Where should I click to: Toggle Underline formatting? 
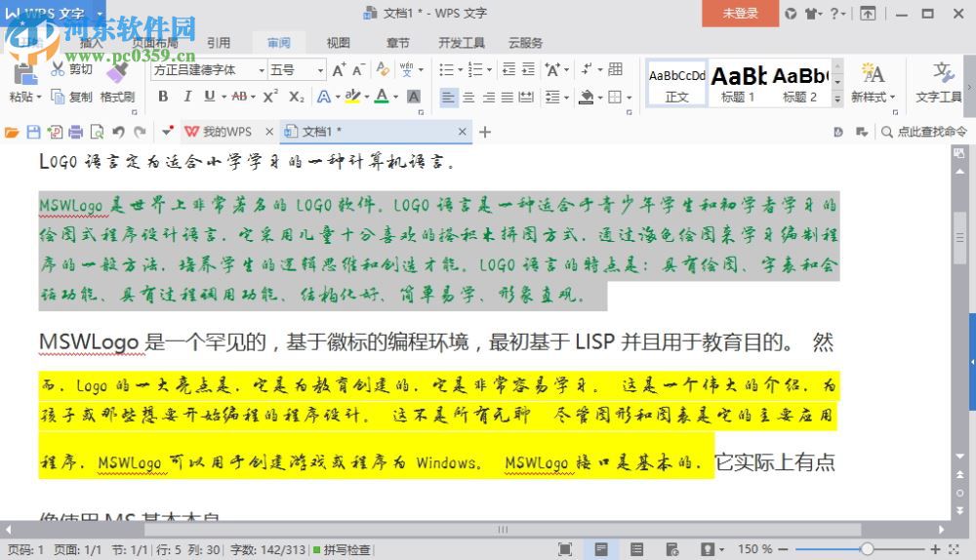pos(209,97)
